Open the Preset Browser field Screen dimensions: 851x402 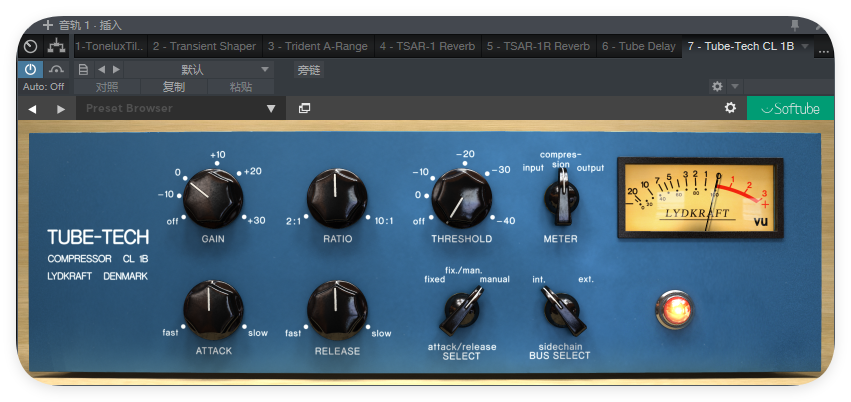[181, 109]
